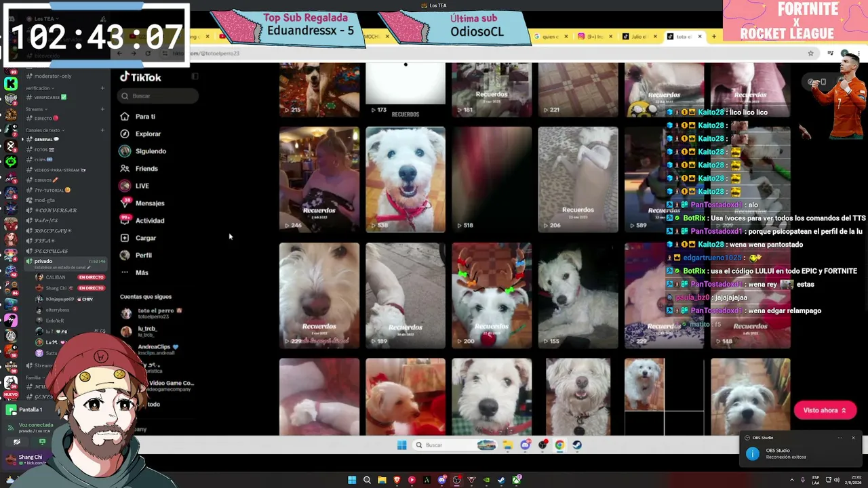The height and width of the screenshot is (488, 868).
Task: Add channel to verificación category
Action: click(102, 88)
